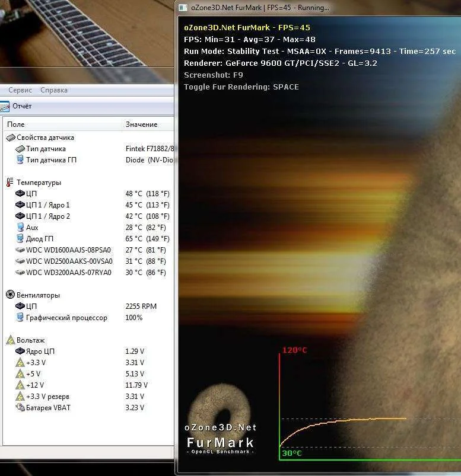
Task: Click the 30 °C (86 °F) value
Action: [145, 272]
